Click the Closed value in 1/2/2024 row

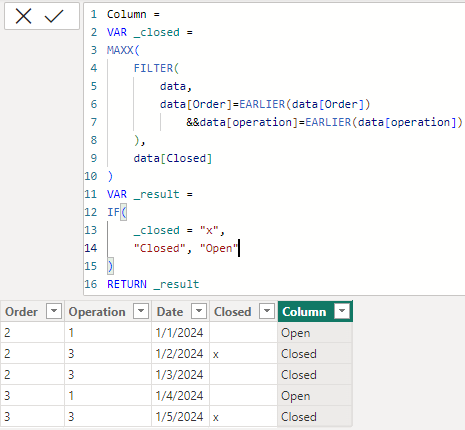[299, 354]
